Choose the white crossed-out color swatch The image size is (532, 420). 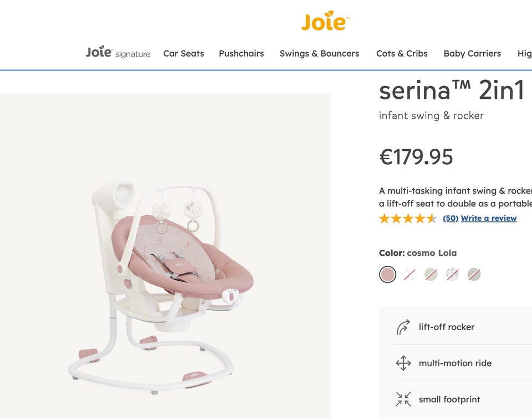[x=410, y=274]
